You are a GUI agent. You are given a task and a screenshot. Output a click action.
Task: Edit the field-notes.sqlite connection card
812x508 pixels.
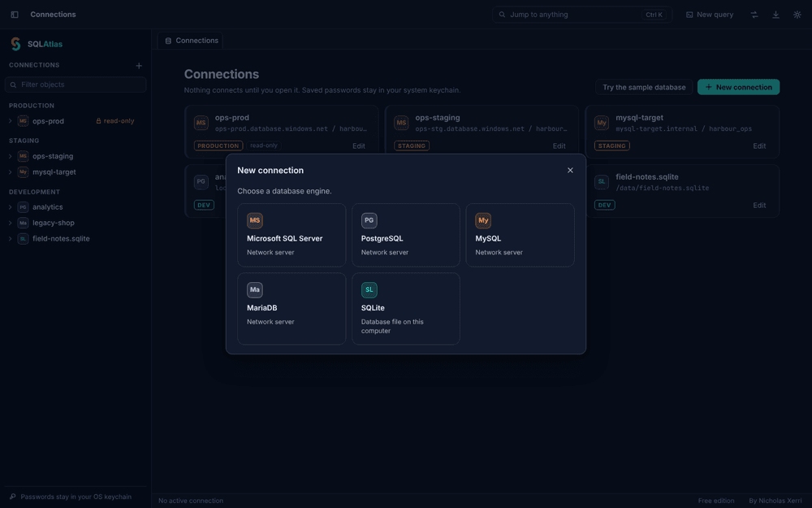coord(759,206)
